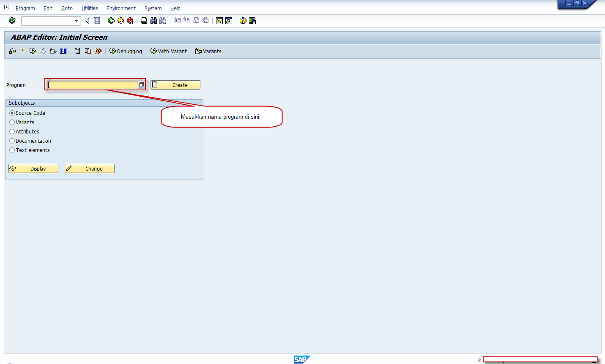Click the Delete trash icon on application toolbar
The width and height of the screenshot is (605, 364).
click(x=77, y=51)
